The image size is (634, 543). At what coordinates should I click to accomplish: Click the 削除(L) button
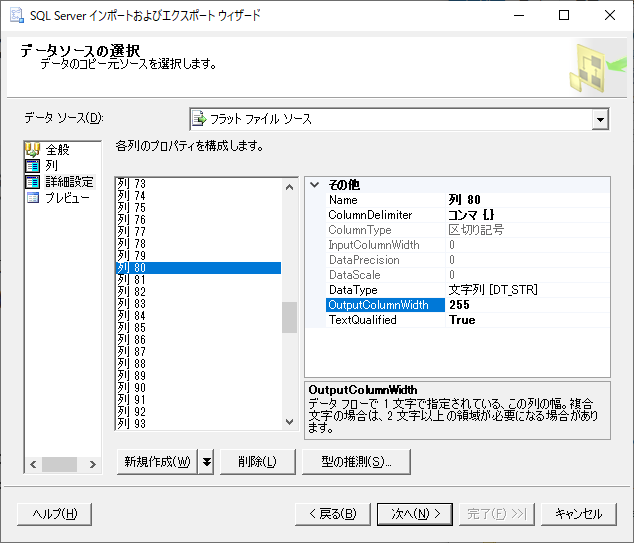(258, 461)
